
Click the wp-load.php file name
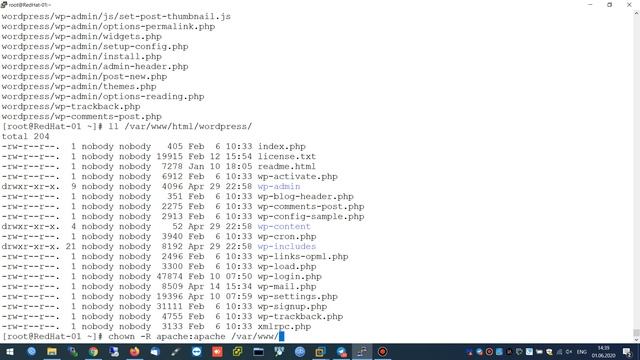click(287, 267)
